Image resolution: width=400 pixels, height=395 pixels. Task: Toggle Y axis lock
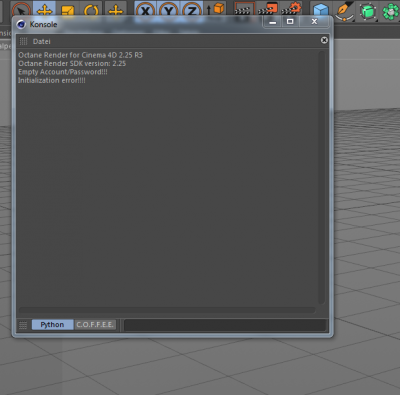tap(169, 9)
